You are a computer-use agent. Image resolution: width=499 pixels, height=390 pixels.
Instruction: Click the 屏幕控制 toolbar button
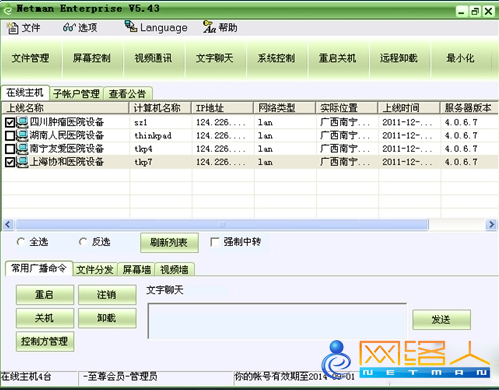[92, 58]
